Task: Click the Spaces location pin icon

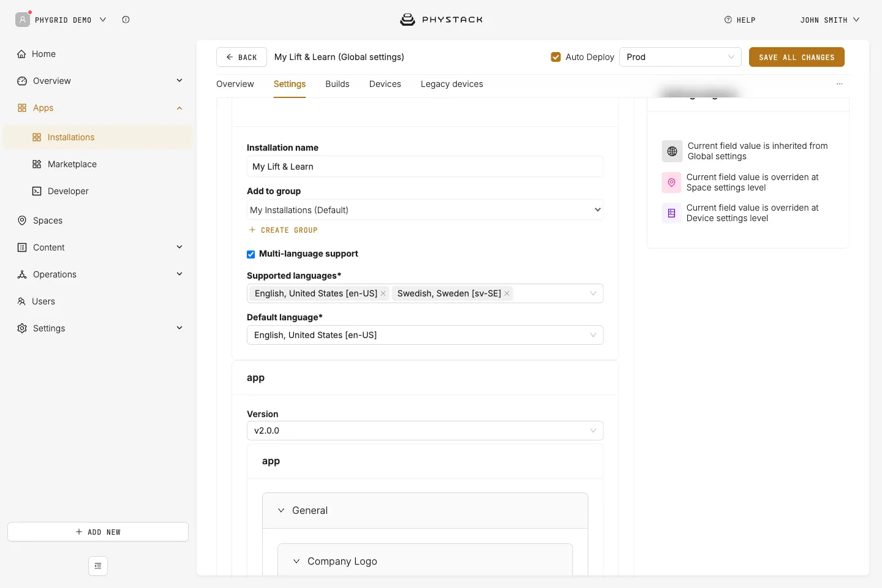Action: (x=22, y=221)
